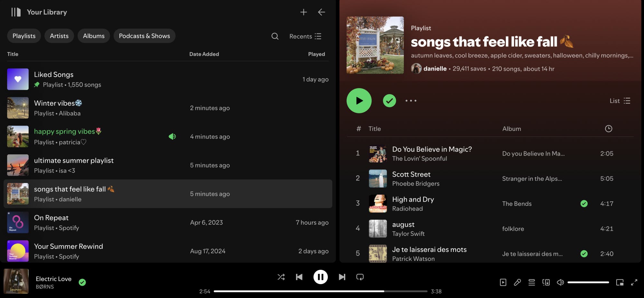
Task: Mute the volume speaker icon
Action: (560, 283)
